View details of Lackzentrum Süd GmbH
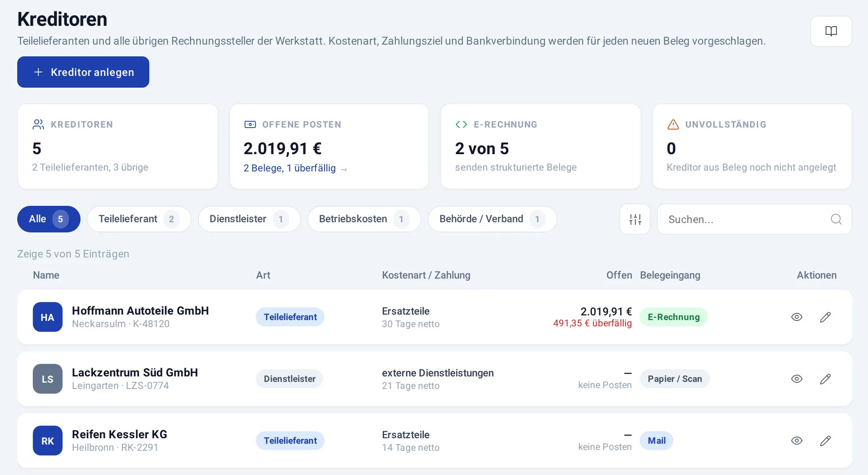Viewport: 868px width, 475px height. click(x=796, y=379)
